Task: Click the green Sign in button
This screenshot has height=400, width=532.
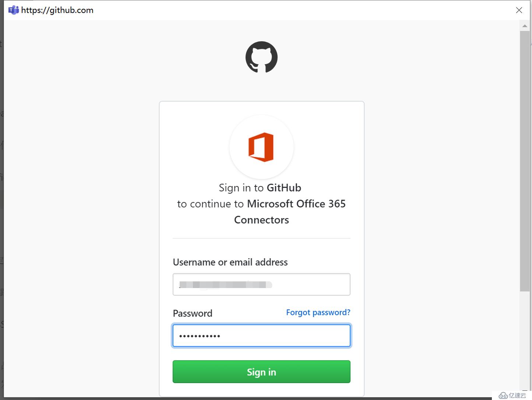Action: pos(261,372)
